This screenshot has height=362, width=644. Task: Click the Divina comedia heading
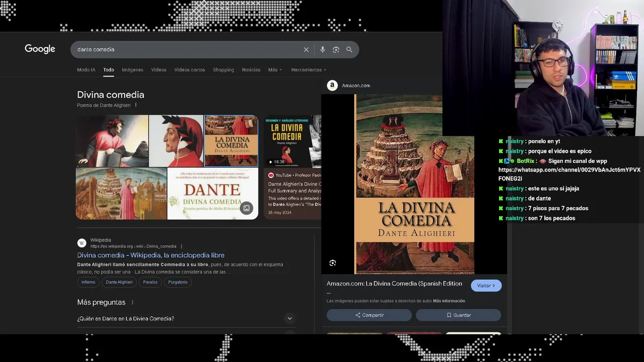[111, 95]
